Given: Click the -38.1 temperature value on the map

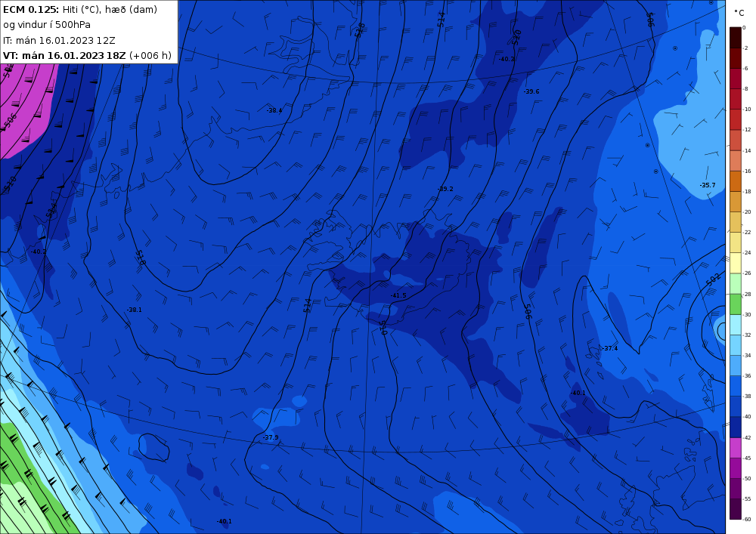Looking at the screenshot, I should [134, 310].
